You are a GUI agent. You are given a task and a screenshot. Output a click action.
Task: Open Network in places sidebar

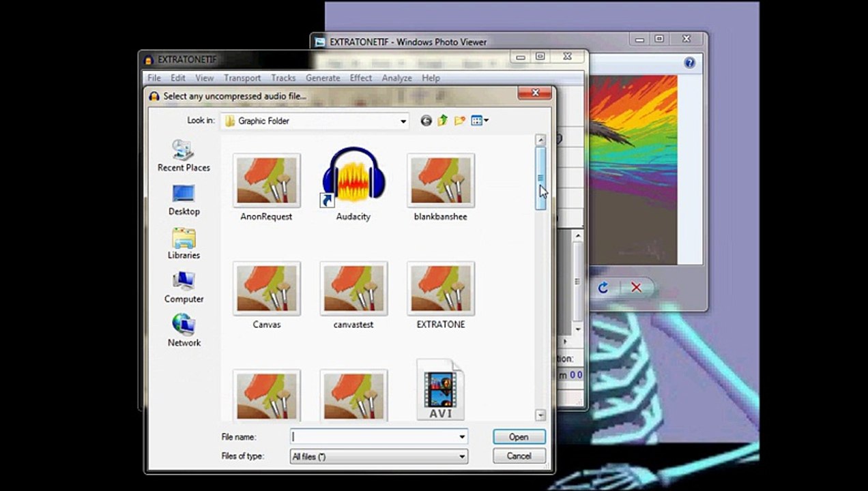pyautogui.click(x=184, y=331)
